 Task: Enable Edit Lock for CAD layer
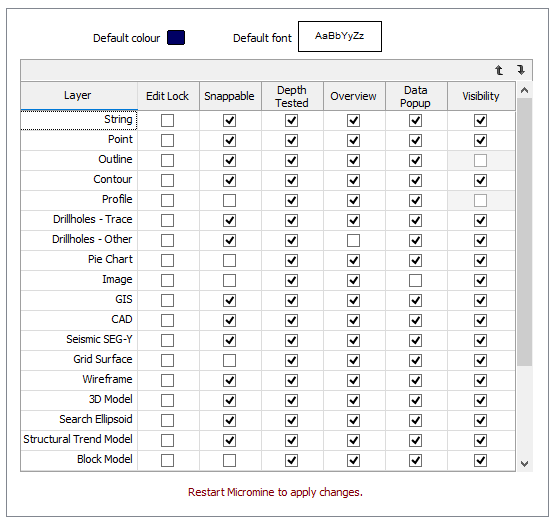tap(167, 321)
